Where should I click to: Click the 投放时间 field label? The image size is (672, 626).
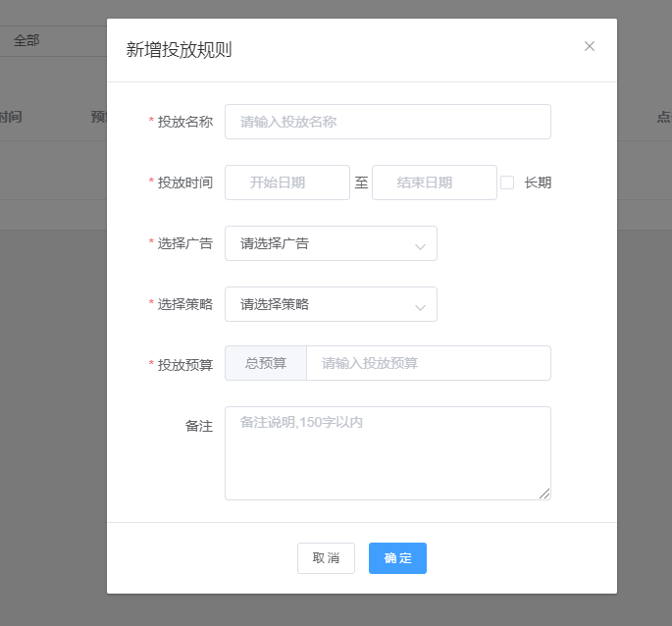185,183
